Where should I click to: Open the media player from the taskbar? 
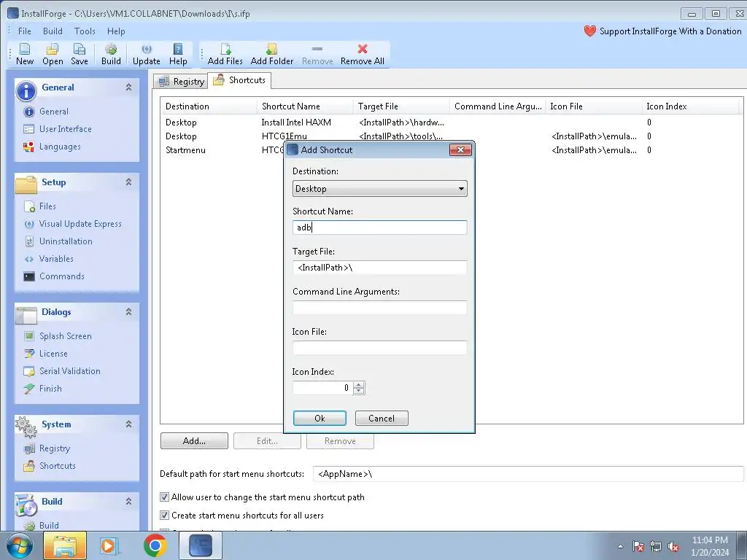pyautogui.click(x=109, y=545)
